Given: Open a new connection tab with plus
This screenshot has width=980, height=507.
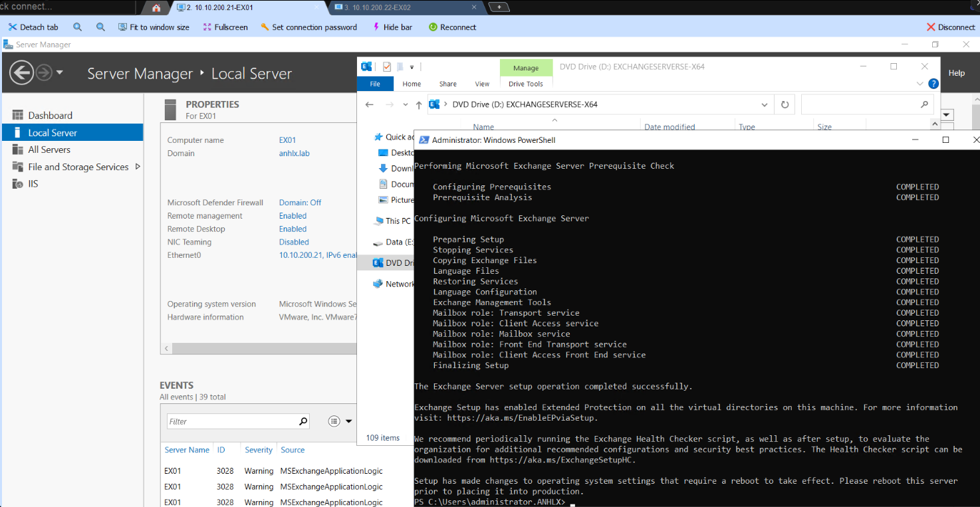Looking at the screenshot, I should click(x=499, y=7).
